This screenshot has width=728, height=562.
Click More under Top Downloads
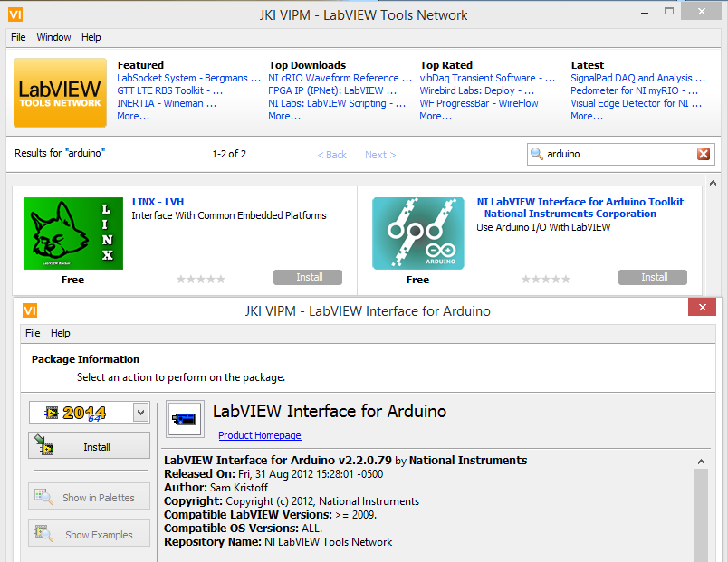tap(284, 116)
